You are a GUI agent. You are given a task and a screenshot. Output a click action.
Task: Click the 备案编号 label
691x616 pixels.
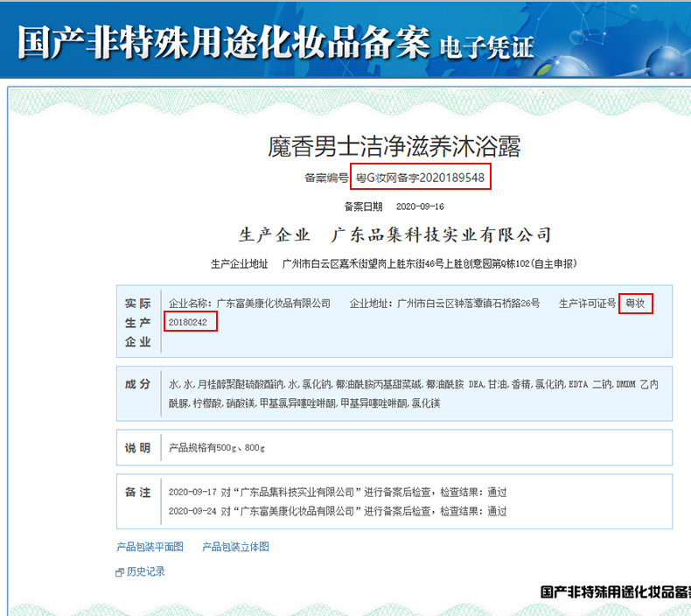coord(326,178)
